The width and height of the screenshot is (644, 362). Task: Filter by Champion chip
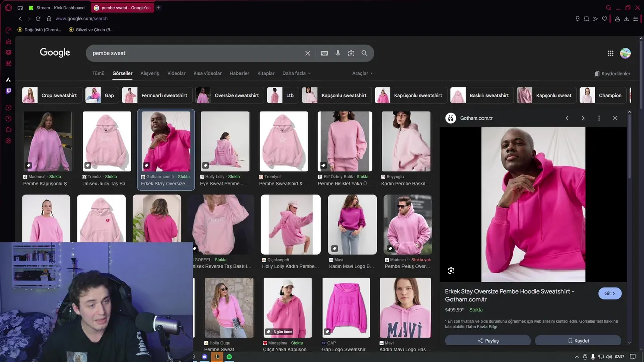coord(603,95)
